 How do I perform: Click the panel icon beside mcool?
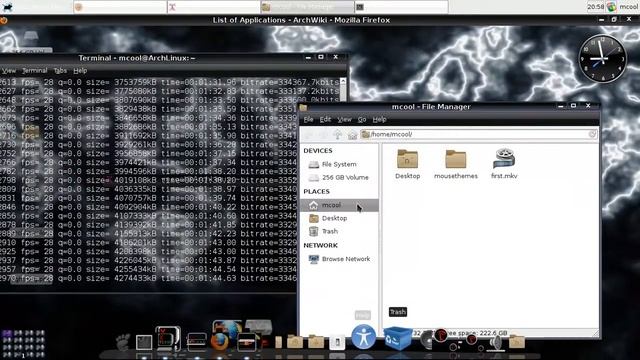tap(611, 7)
